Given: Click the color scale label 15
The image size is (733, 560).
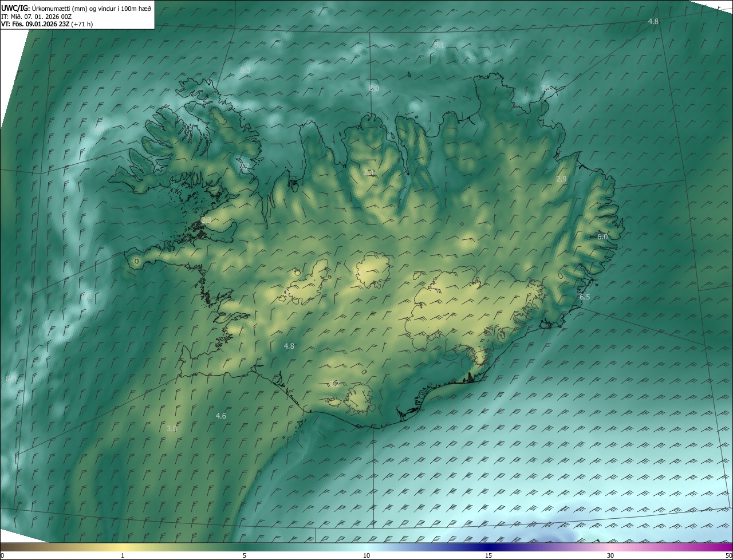Looking at the screenshot, I should click(488, 556).
